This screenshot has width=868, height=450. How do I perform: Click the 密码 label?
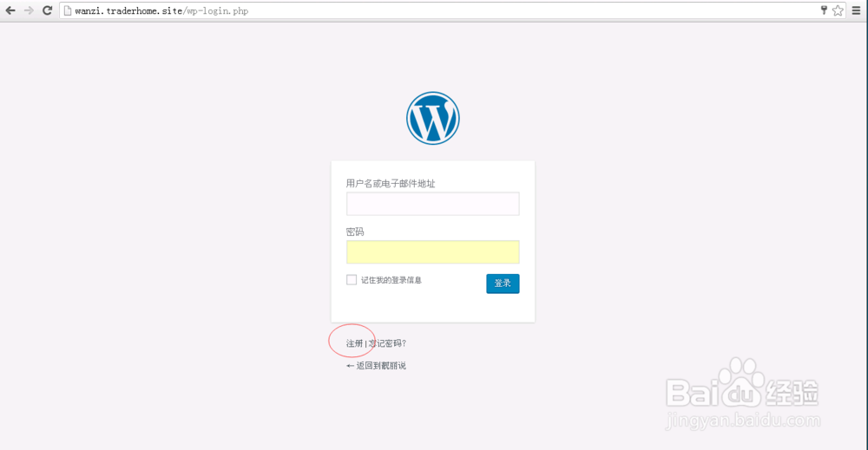(x=355, y=232)
